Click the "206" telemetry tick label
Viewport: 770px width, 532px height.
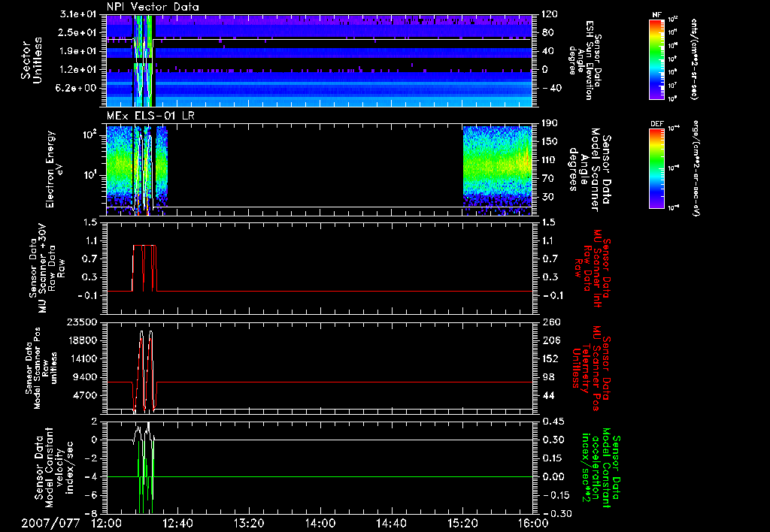coord(550,340)
